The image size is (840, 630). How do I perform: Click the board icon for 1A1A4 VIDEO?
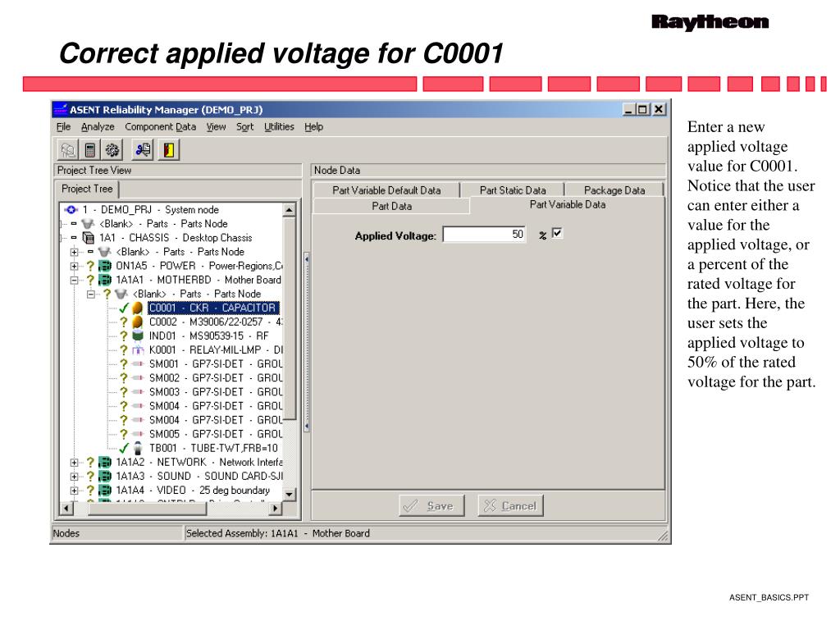pyautogui.click(x=106, y=490)
